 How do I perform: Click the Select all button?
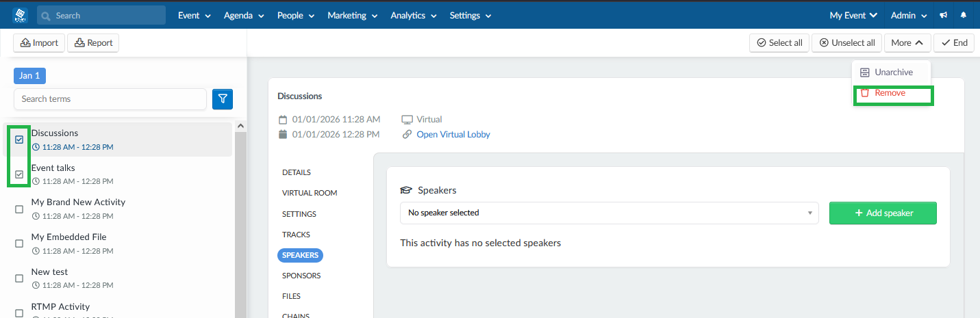[x=780, y=42]
